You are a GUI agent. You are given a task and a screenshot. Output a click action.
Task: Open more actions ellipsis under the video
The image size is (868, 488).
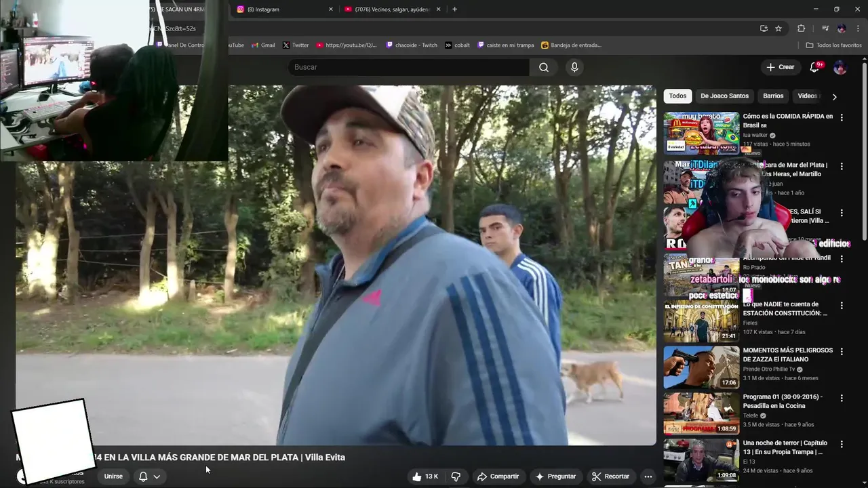point(648,476)
